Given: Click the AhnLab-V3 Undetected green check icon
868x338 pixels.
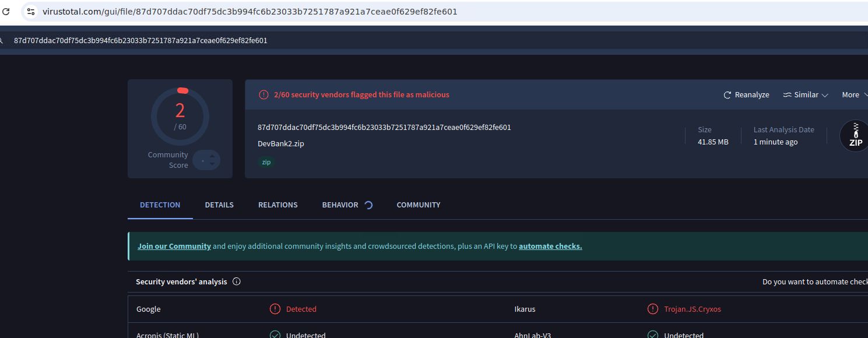Looking at the screenshot, I should [x=653, y=335].
